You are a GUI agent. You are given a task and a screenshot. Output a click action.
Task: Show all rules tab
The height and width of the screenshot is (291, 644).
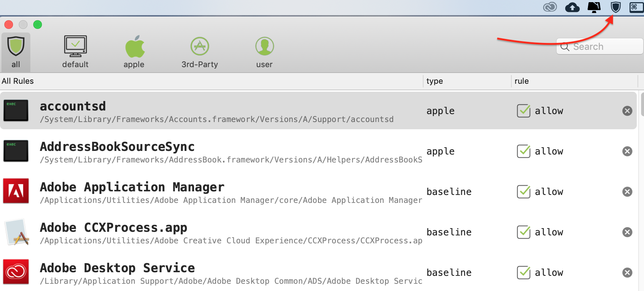click(x=16, y=52)
